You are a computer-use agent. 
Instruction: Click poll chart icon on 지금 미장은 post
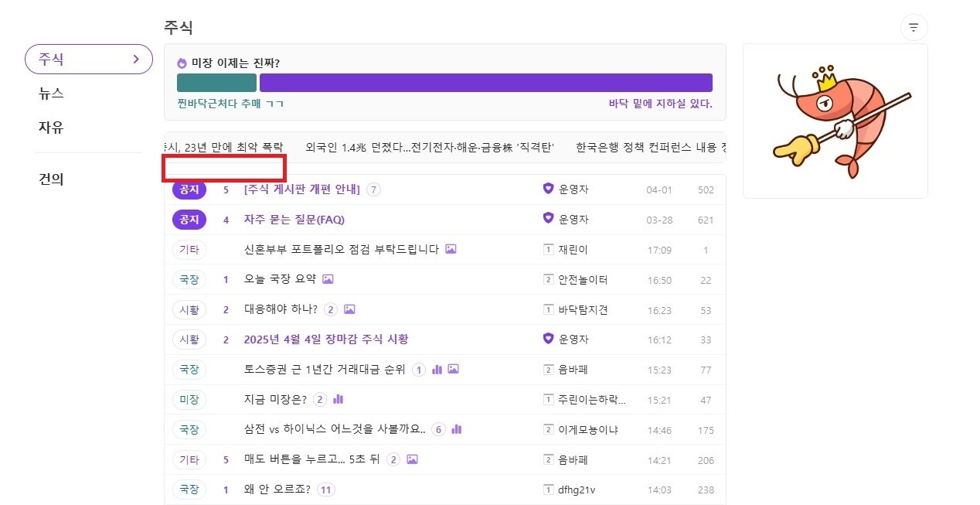(338, 399)
